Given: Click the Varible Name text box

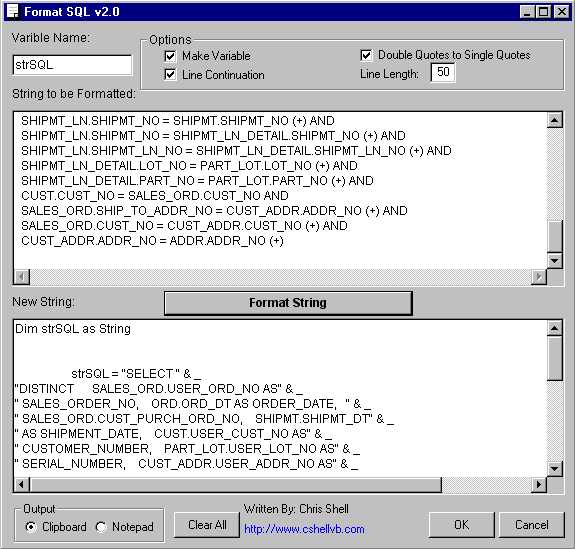Looking at the screenshot, I should [72, 65].
